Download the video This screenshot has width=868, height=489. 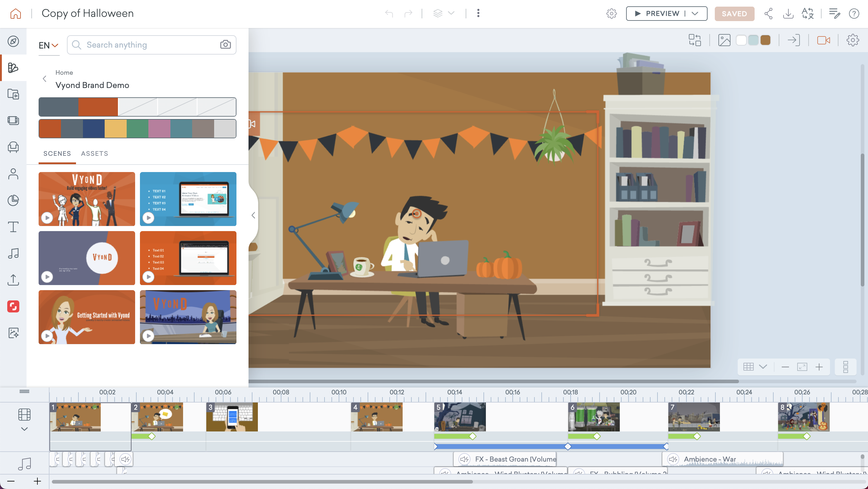pyautogui.click(x=788, y=14)
